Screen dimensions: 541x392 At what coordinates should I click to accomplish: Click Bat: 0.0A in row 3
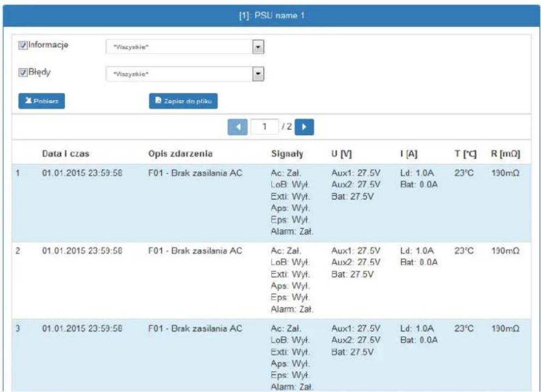[419, 340]
